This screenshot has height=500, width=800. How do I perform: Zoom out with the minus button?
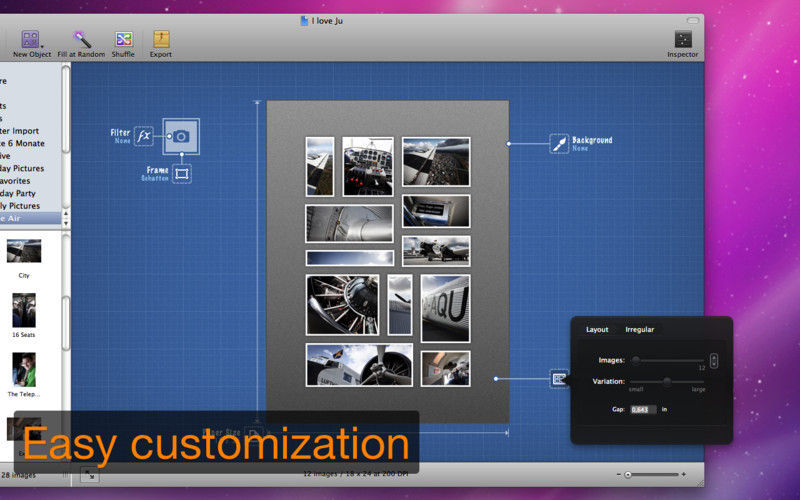[x=618, y=474]
